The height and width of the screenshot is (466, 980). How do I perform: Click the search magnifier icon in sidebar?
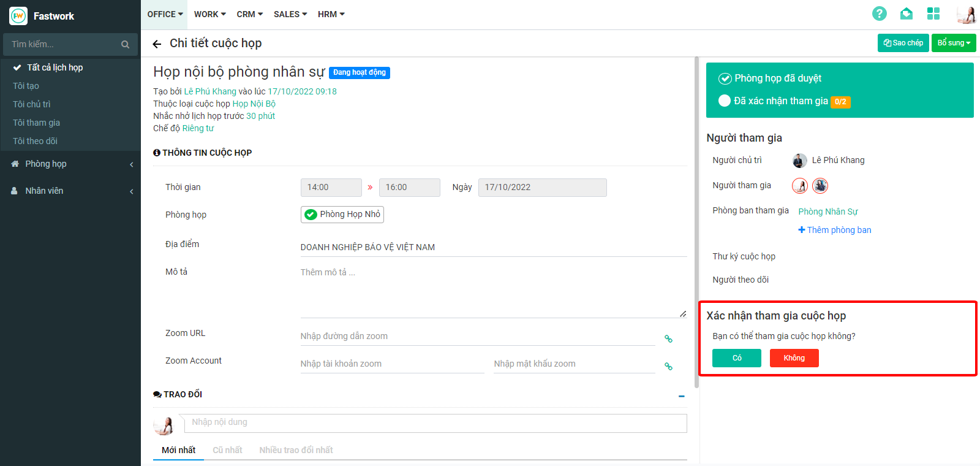click(125, 44)
